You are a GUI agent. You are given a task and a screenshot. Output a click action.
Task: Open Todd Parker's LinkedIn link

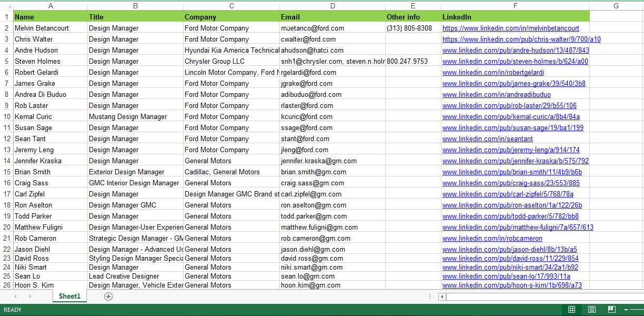coord(510,216)
